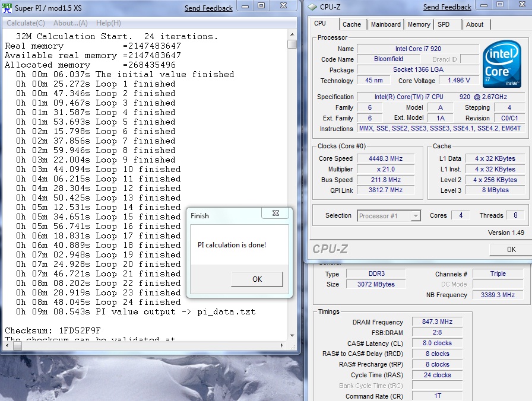Click Send Feedback in Super PI window
This screenshot has width=532, height=401.
208,8
